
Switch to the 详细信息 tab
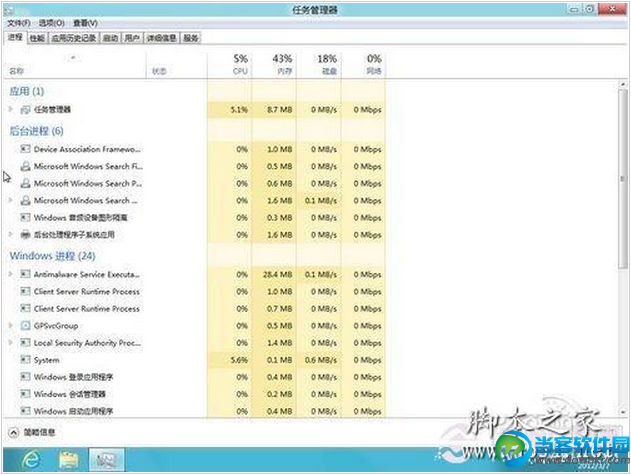[161, 38]
